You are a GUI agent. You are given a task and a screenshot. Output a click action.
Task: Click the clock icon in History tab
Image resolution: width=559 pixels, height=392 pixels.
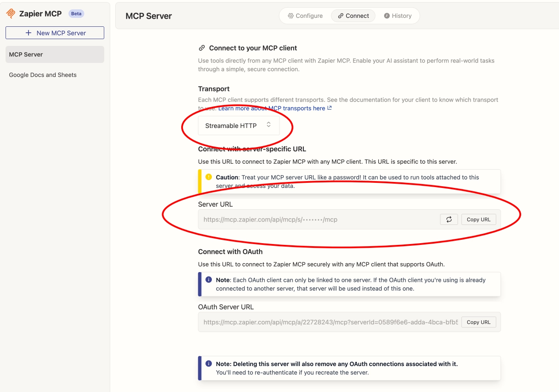(x=387, y=16)
